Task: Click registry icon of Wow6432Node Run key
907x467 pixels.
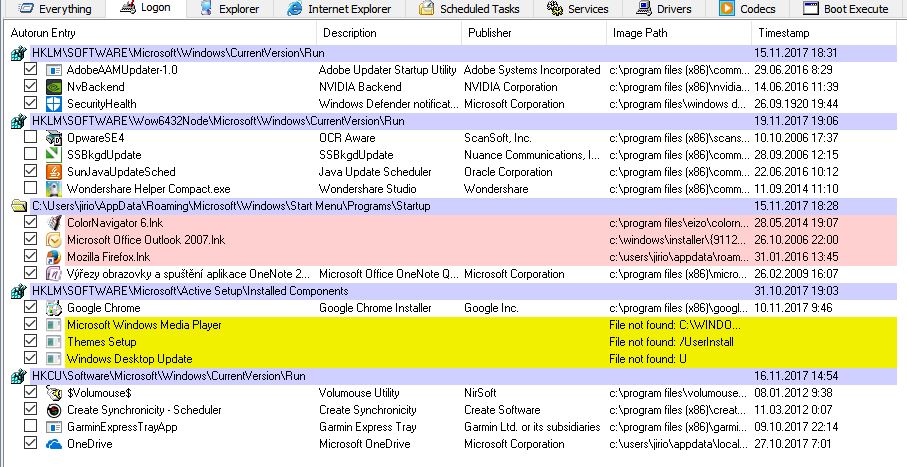Action: coord(19,121)
